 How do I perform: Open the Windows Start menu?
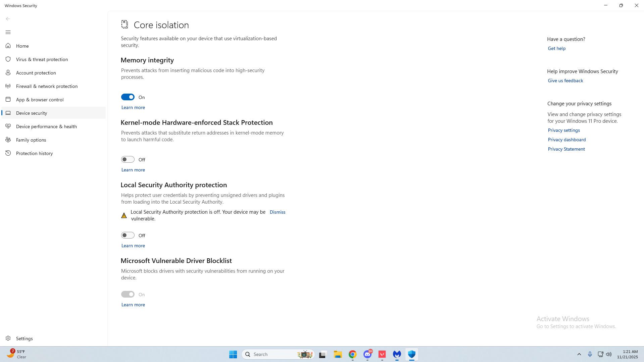(233, 354)
